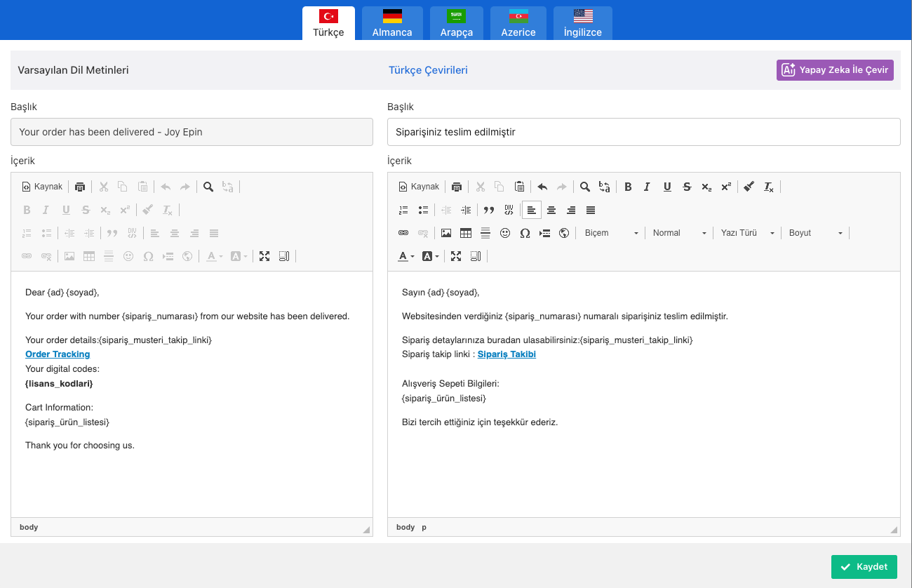Open the text color picker in the right editor
This screenshot has width=912, height=588.
[x=406, y=256]
